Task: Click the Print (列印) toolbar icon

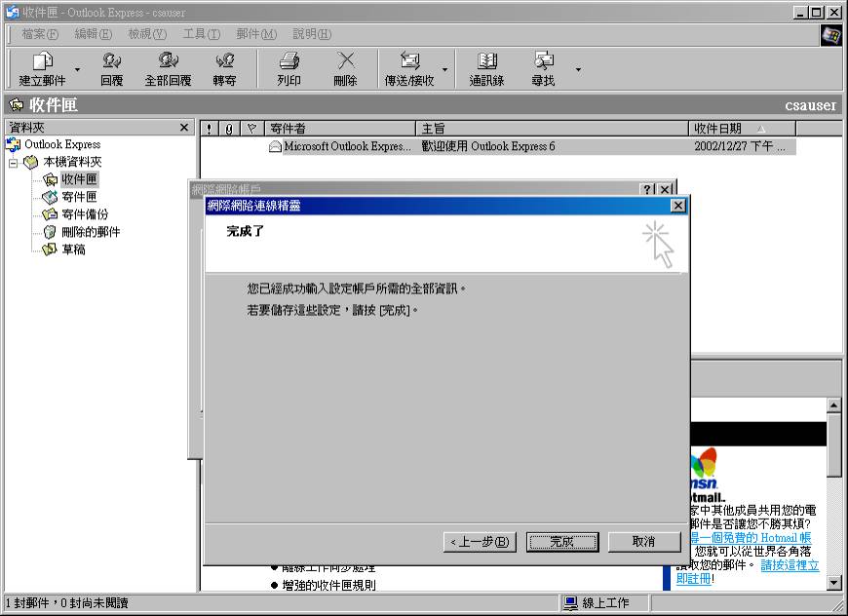Action: click(289, 60)
